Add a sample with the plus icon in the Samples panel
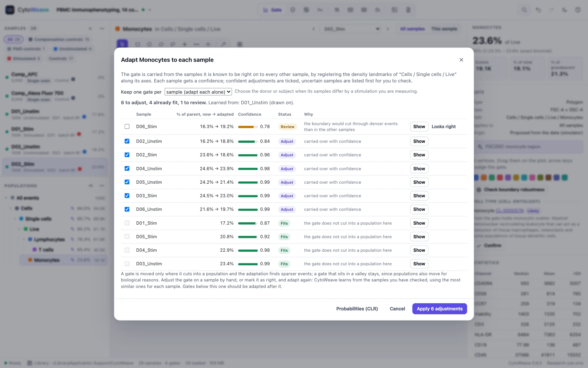588x368 pixels. pyautogui.click(x=90, y=29)
